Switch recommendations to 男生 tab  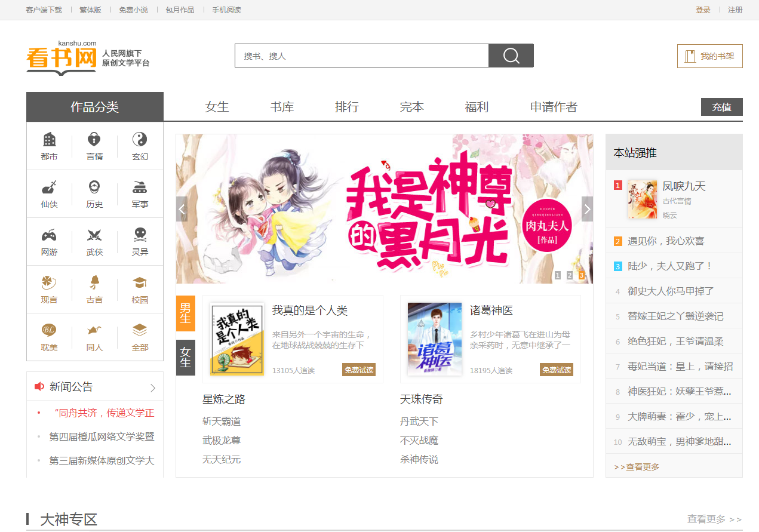coord(186,313)
